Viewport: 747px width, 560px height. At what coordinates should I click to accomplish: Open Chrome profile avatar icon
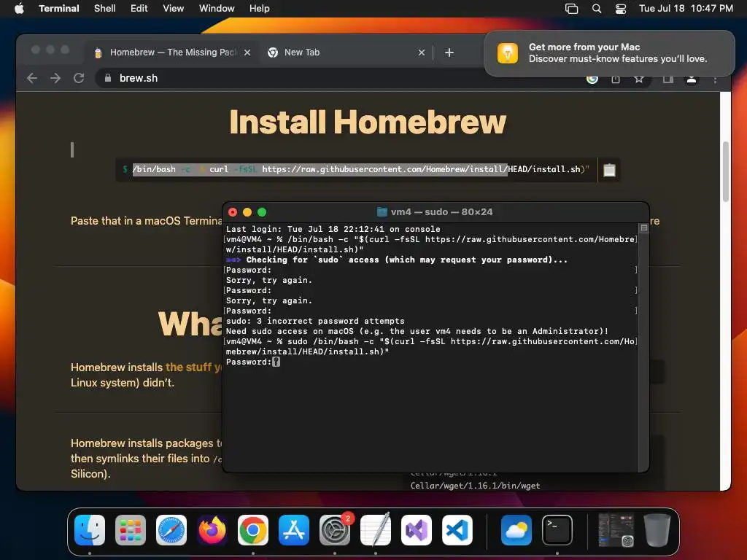[x=692, y=79]
